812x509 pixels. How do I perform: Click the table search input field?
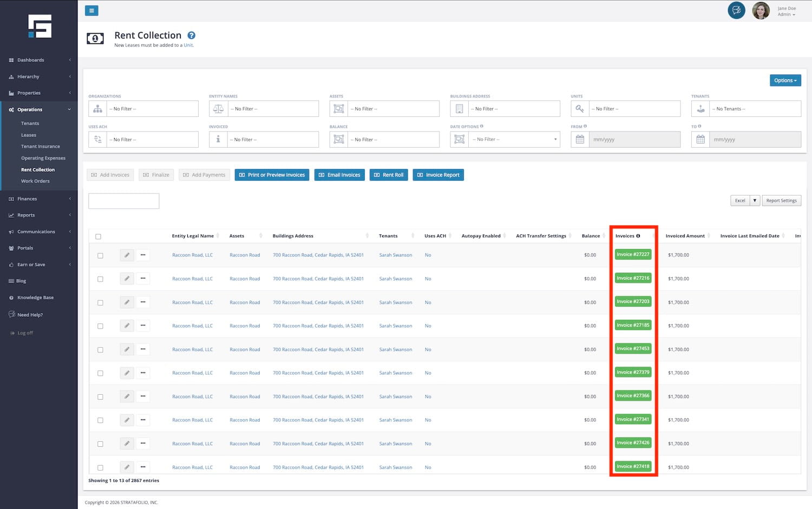[x=124, y=201]
